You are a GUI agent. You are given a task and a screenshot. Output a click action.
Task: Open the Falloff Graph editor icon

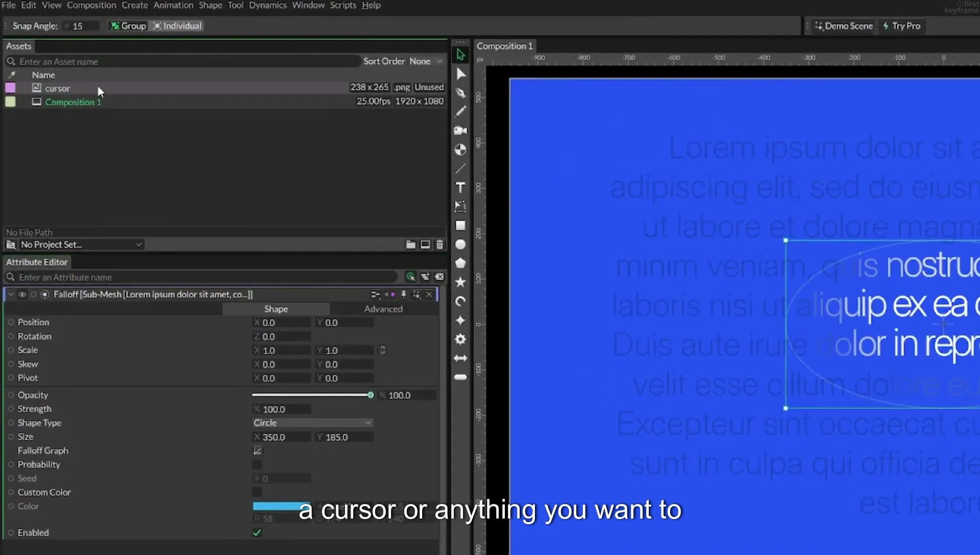click(257, 450)
